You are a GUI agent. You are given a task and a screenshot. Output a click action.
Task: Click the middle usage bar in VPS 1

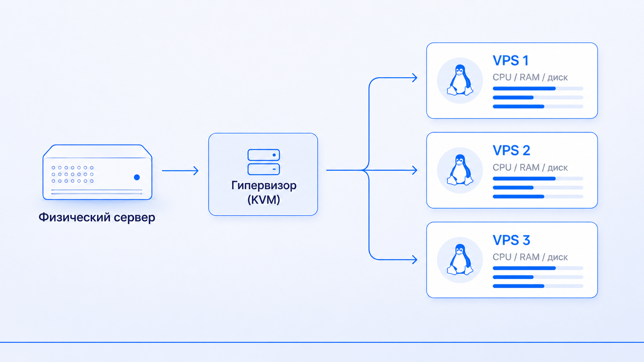click(538, 98)
